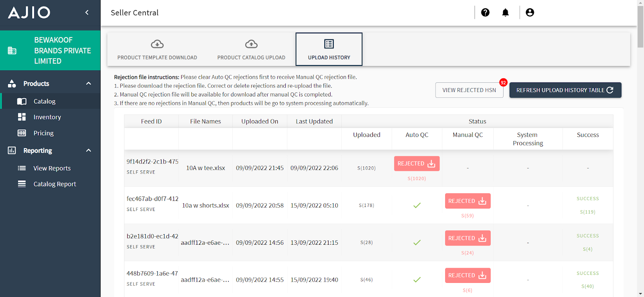The width and height of the screenshot is (644, 297).
Task: Click last updated 13/09/2022 21:15
Action: tap(314, 243)
